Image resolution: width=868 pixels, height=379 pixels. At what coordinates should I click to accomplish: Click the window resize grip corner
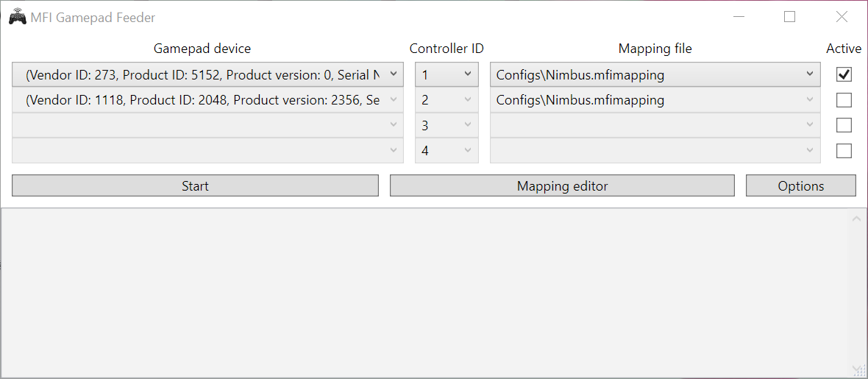pos(858,370)
